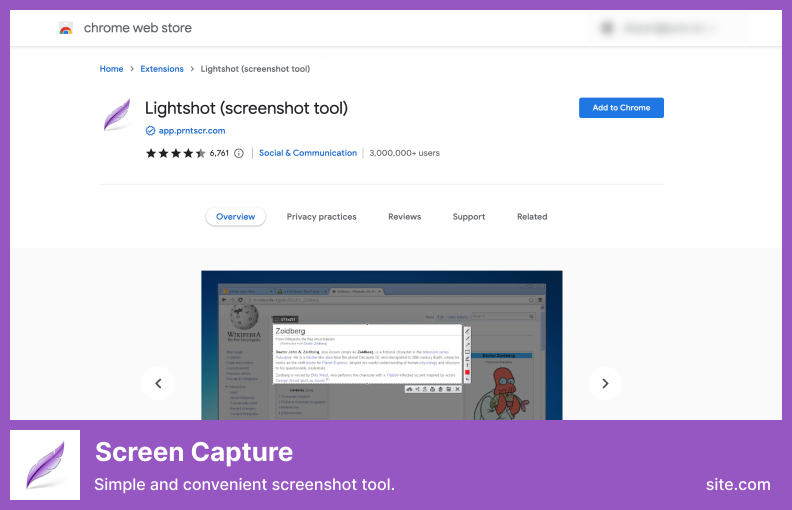Open the Reviews tab
792x510 pixels.
coord(405,217)
